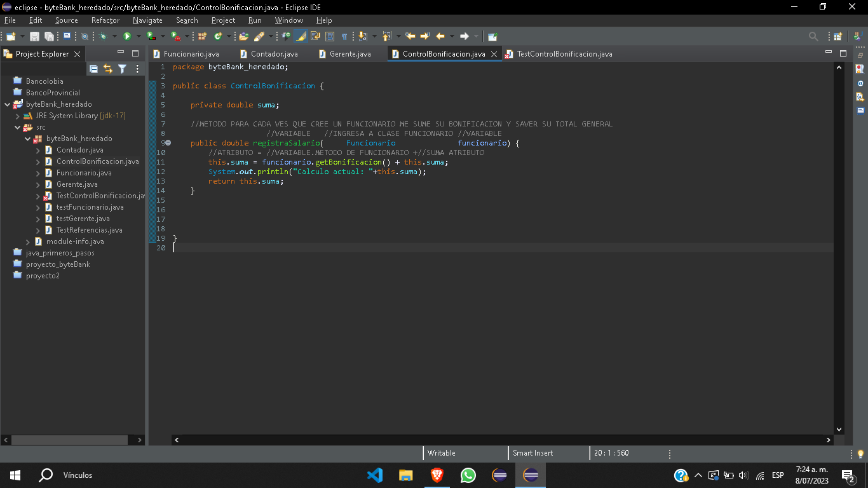The width and height of the screenshot is (868, 488).
Task: Click the Back navigation arrow
Action: click(440, 36)
